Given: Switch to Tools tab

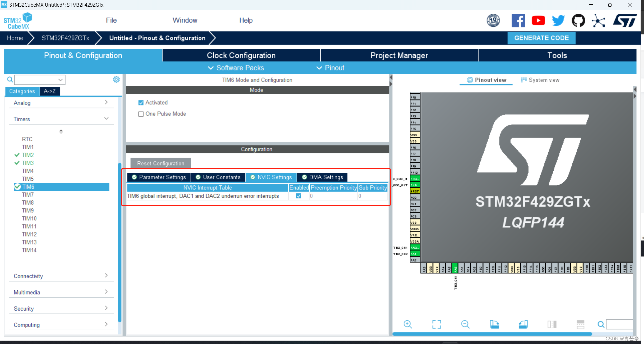Looking at the screenshot, I should click(x=557, y=55).
